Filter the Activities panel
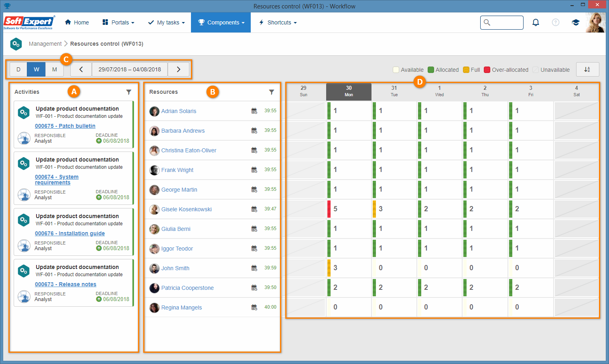609x364 pixels. [129, 92]
